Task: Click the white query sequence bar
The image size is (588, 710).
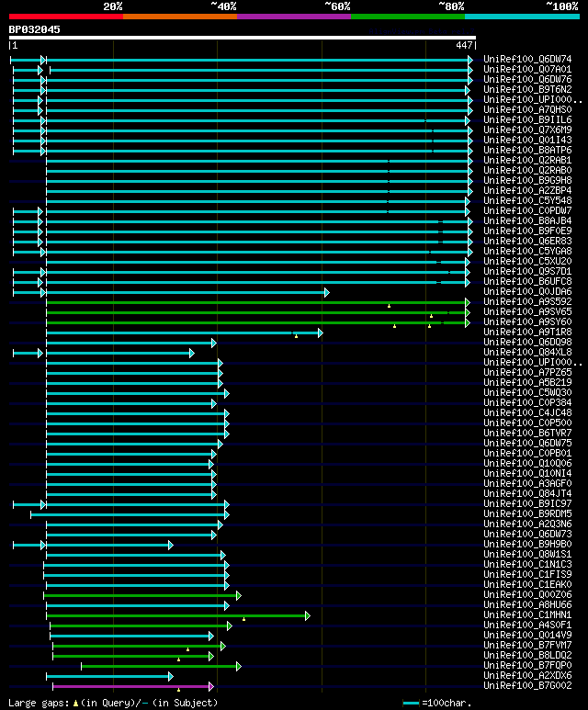Action: coord(243,38)
